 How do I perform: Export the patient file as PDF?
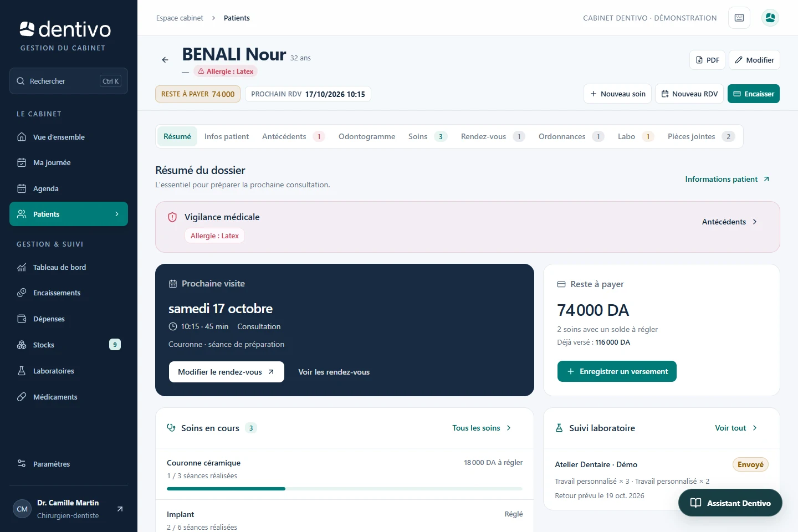(x=707, y=60)
